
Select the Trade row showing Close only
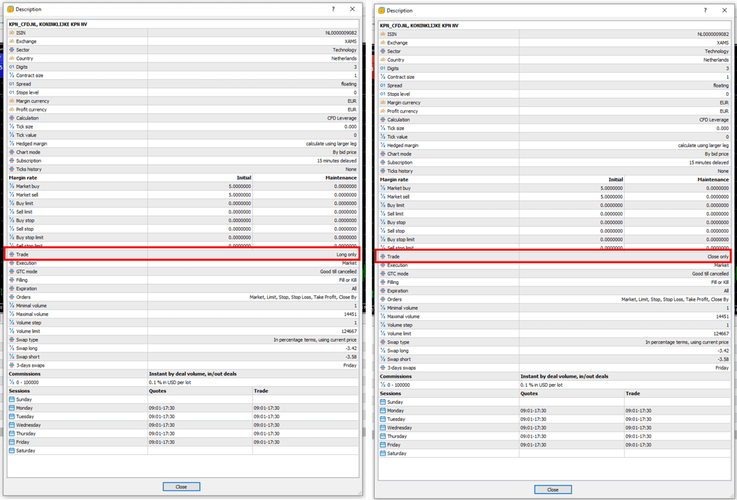pyautogui.click(x=553, y=257)
